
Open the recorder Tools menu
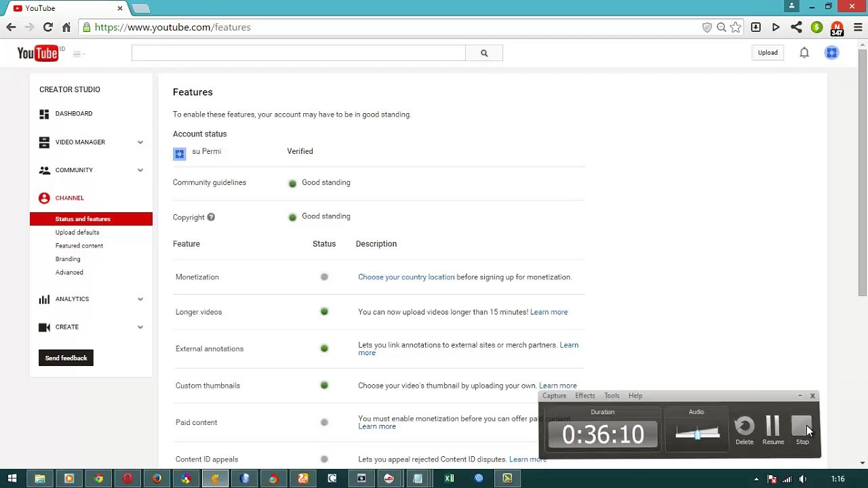[x=612, y=396]
